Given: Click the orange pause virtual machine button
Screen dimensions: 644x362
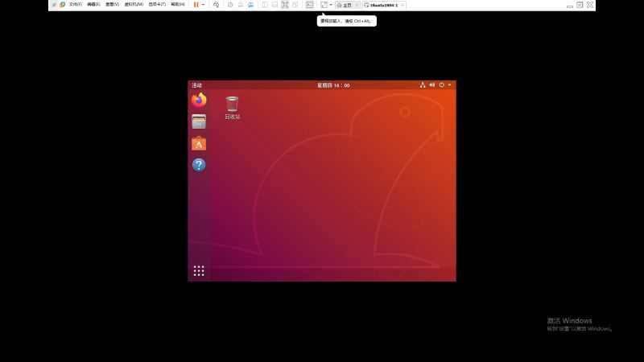Looking at the screenshot, I should point(196,5).
